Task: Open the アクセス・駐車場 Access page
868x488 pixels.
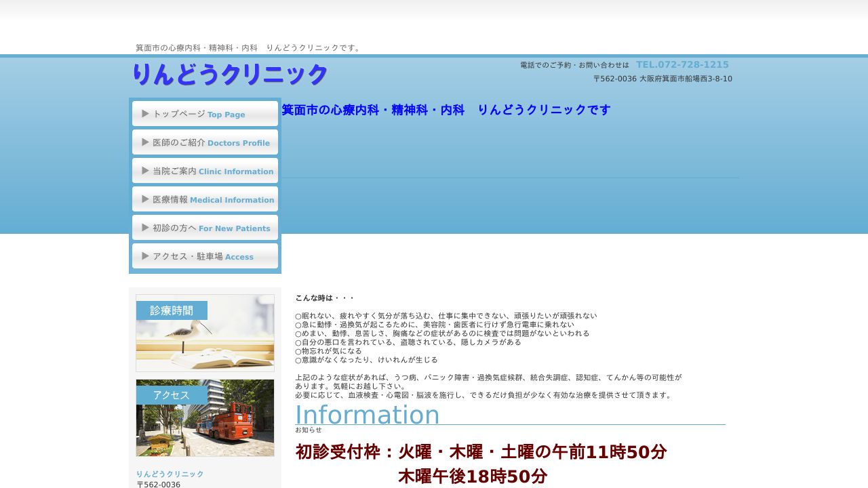Action: coord(205,256)
